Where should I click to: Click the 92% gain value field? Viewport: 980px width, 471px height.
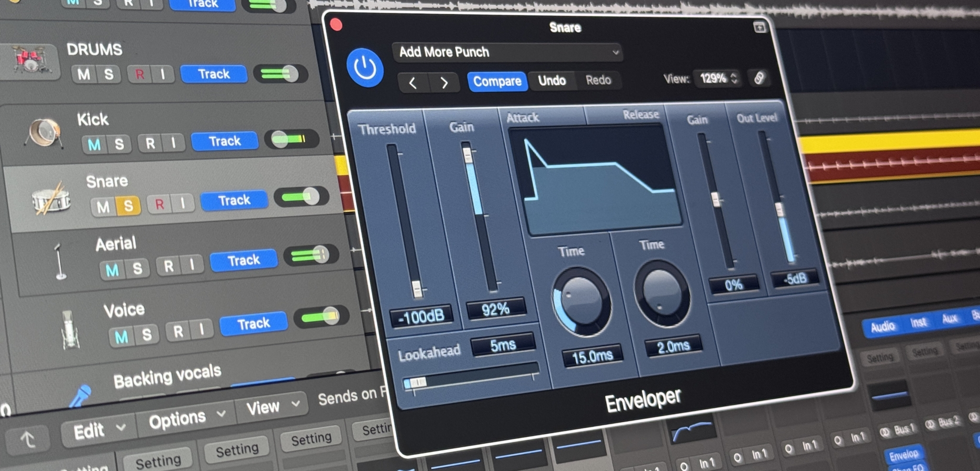496,309
